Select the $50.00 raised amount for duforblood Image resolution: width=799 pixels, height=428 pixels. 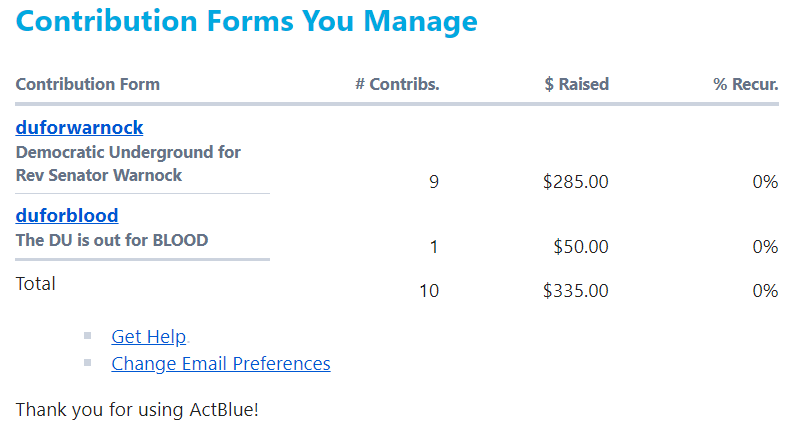pyautogui.click(x=580, y=247)
